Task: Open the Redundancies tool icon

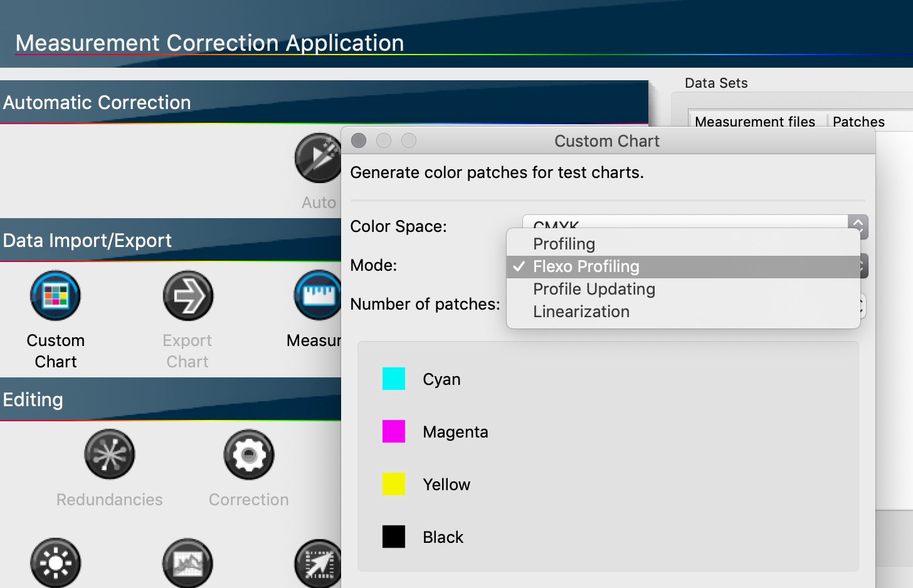Action: (110, 454)
